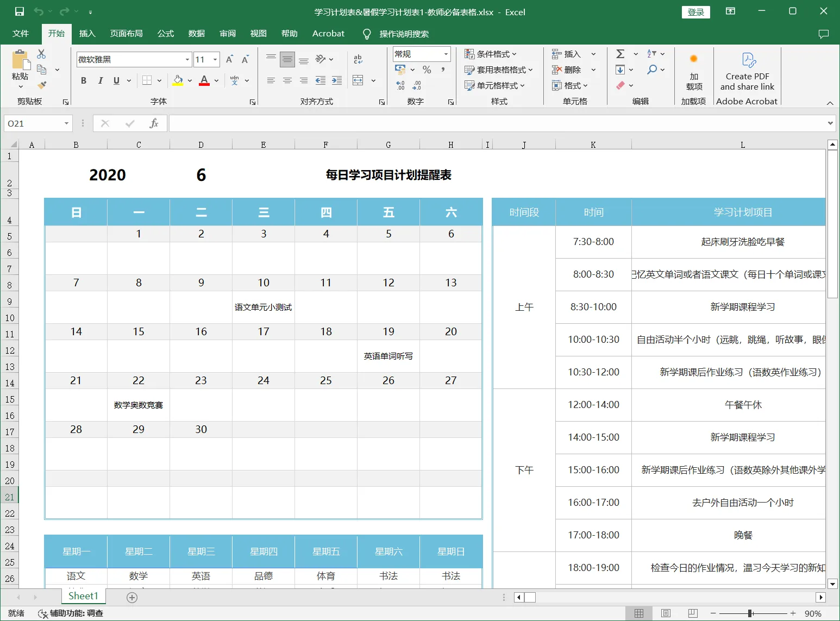Click the Format Painter brush icon
Image resolution: width=840 pixels, height=621 pixels.
41,85
